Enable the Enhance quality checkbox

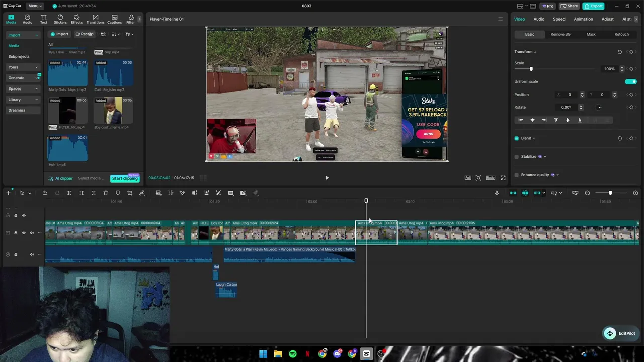point(516,175)
